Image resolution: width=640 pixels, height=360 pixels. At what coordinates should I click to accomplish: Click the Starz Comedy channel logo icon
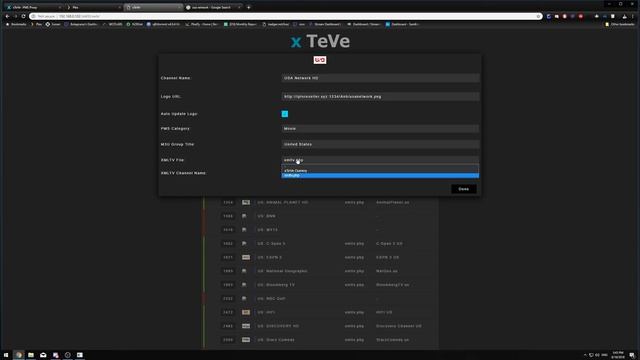pos(246,340)
